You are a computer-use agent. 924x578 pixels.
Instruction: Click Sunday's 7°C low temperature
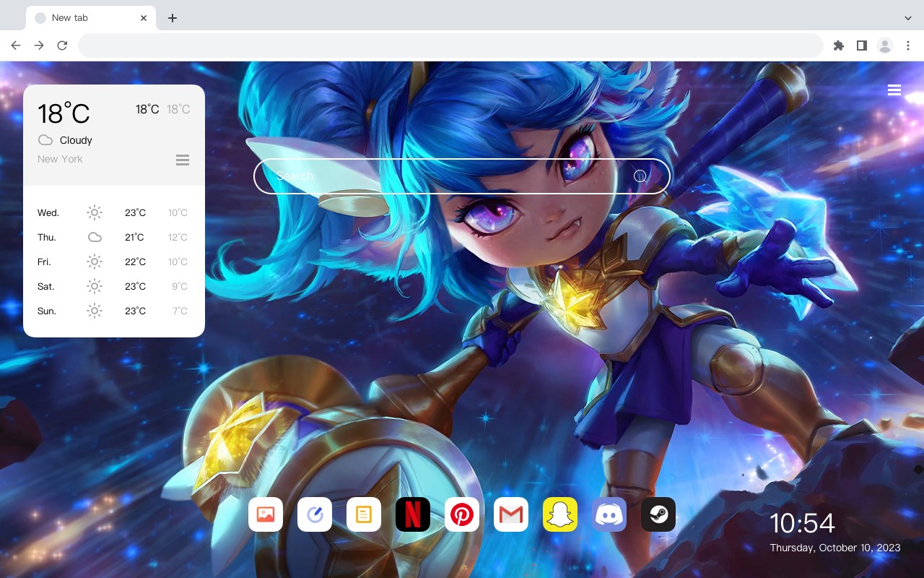pyautogui.click(x=180, y=311)
